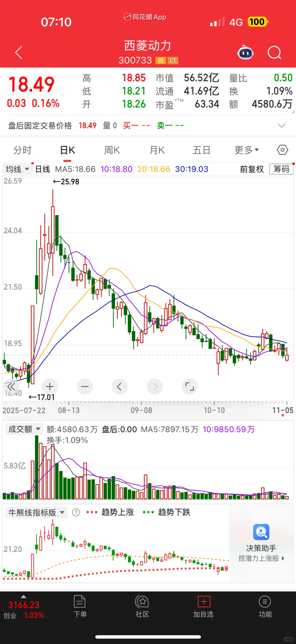Move chart left with arrow button

119,387
